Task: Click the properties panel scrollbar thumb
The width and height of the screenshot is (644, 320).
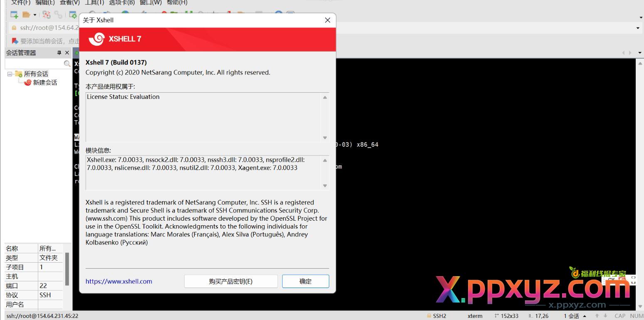Action: pyautogui.click(x=67, y=268)
